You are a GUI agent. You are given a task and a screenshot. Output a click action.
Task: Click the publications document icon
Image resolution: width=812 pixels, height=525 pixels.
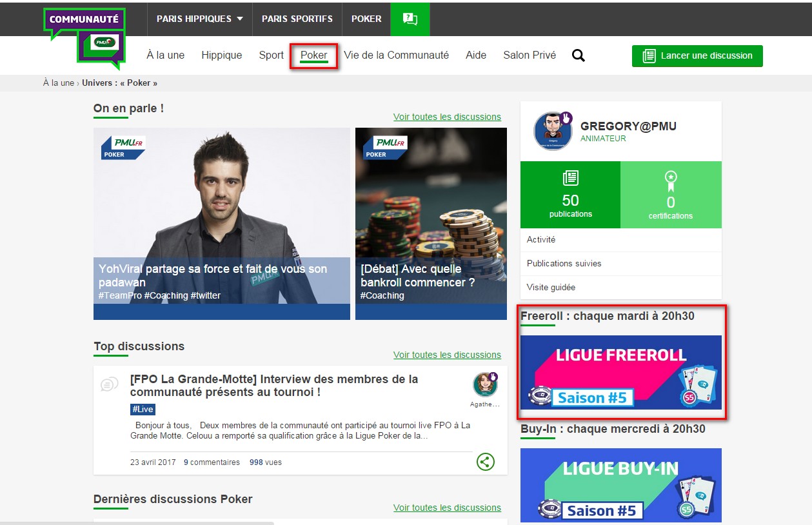pyautogui.click(x=571, y=179)
